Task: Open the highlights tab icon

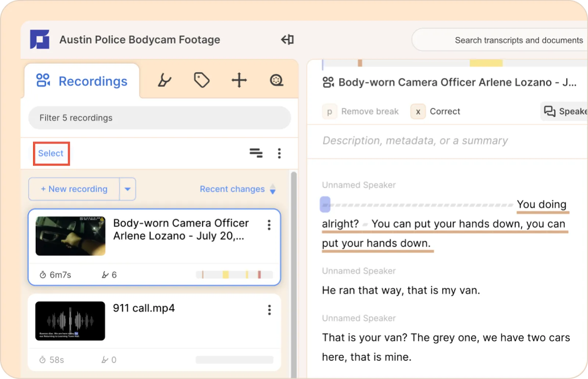Action: point(164,80)
